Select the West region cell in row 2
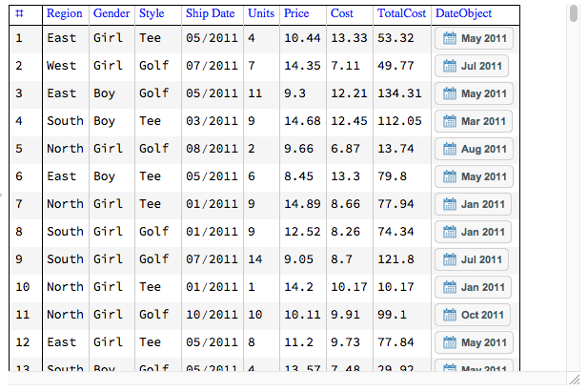 point(61,66)
